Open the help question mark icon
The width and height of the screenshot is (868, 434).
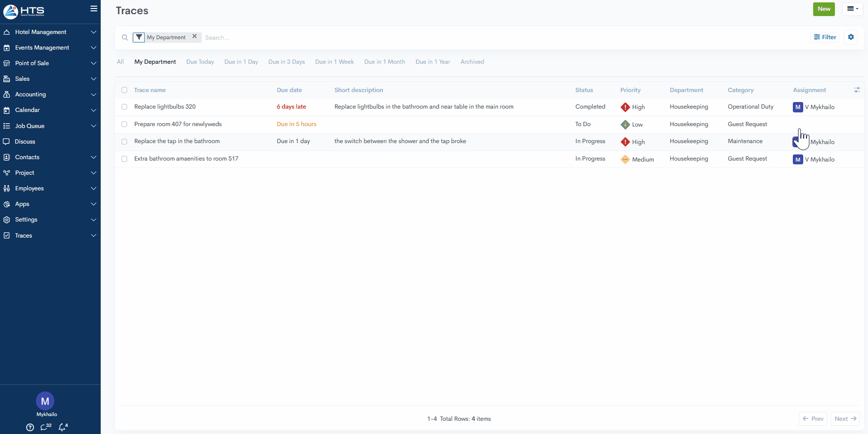tap(30, 427)
